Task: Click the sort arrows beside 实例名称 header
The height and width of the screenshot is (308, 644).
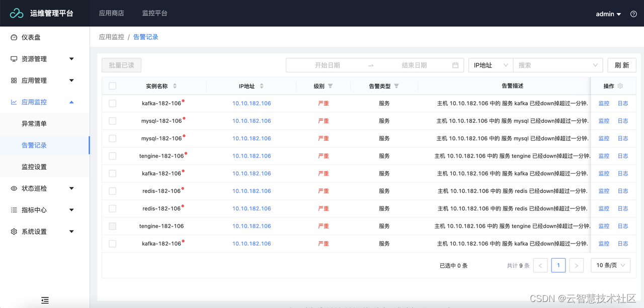Action: (175, 86)
